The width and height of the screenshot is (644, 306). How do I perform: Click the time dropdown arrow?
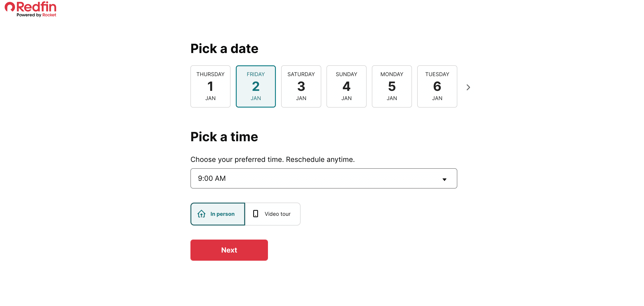(x=444, y=179)
